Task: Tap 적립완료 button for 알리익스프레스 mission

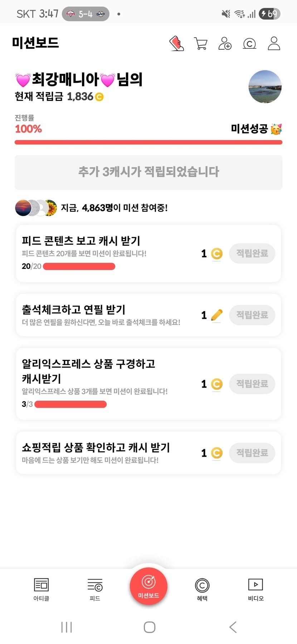Action: (x=252, y=384)
